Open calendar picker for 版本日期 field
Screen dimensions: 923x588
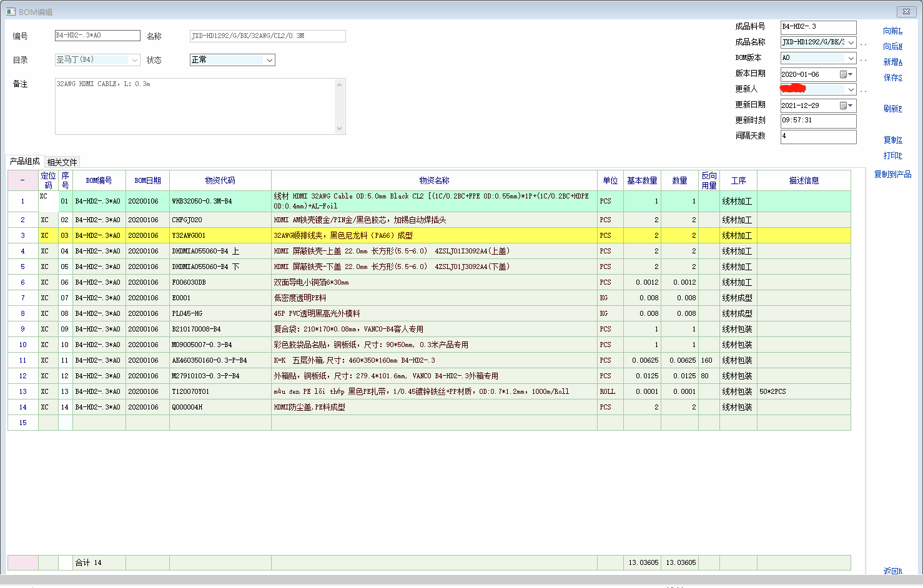click(x=846, y=74)
